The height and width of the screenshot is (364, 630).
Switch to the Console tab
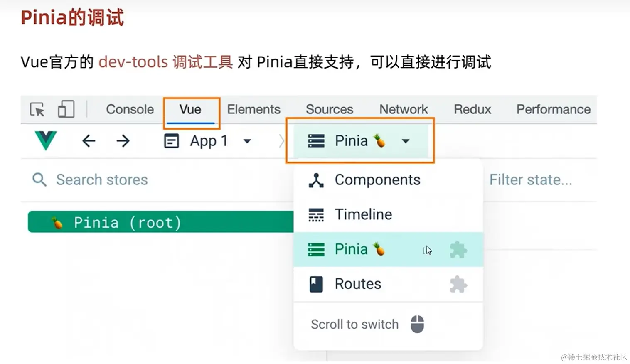130,109
